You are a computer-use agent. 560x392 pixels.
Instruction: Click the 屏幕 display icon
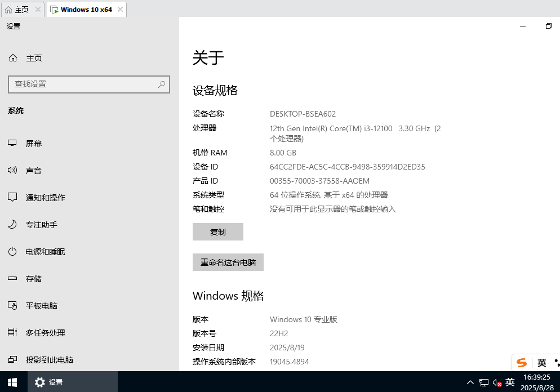[x=12, y=143]
